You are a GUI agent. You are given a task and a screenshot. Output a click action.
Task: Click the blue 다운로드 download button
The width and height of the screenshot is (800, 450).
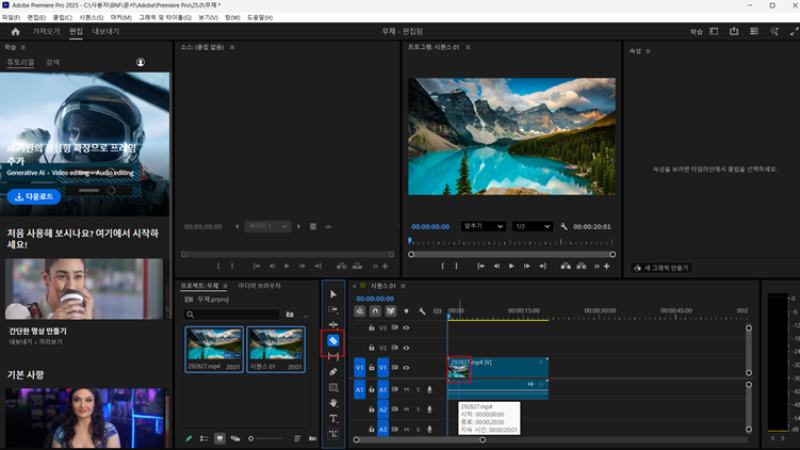click(34, 196)
